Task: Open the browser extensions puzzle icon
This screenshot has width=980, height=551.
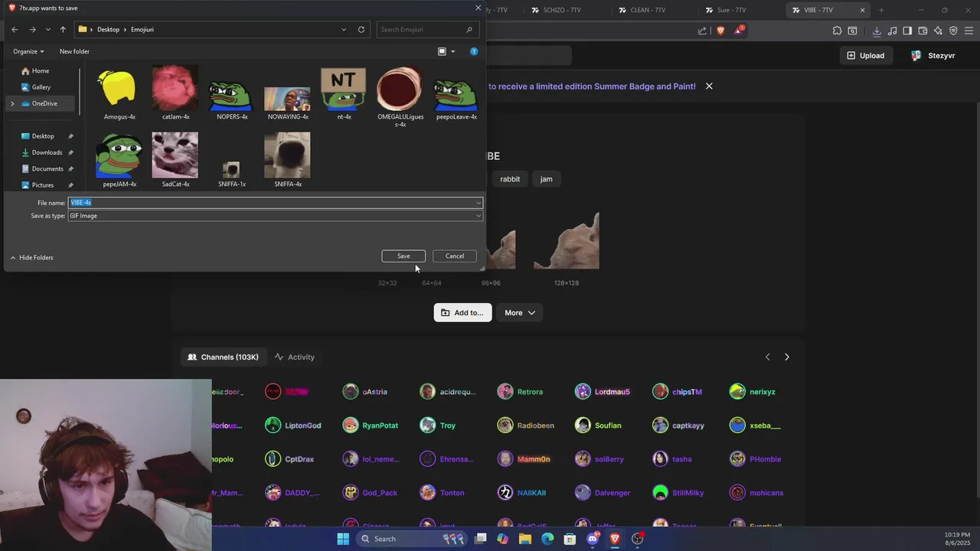Action: click(837, 31)
